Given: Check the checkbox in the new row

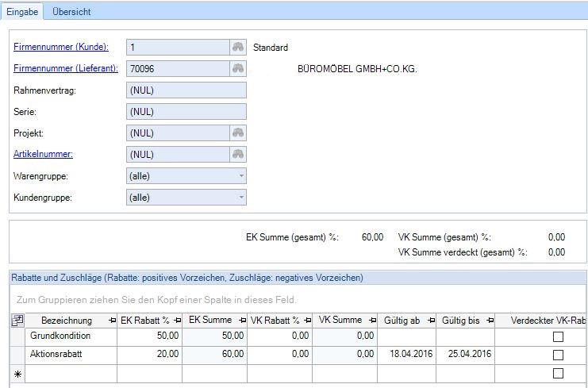Looking at the screenshot, I should [x=558, y=374].
